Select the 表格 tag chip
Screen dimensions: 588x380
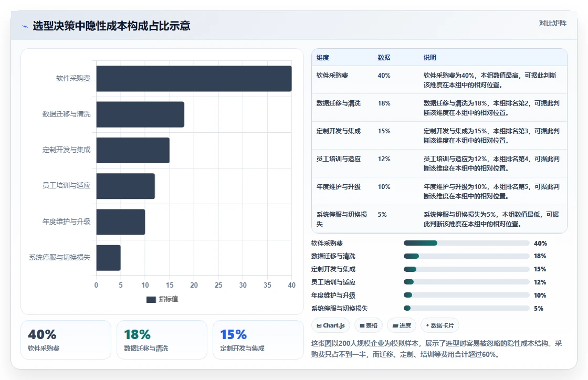[368, 325]
